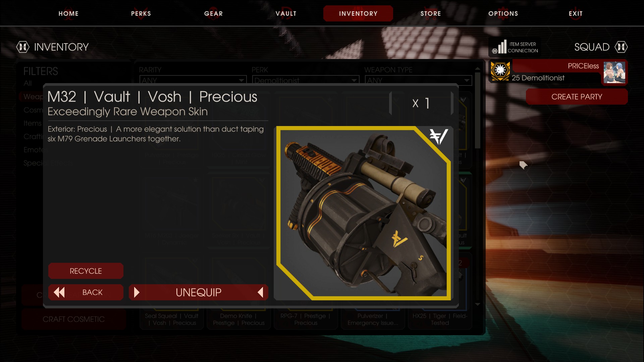Unequip the M32 Vault Vosh skin

coord(199,292)
